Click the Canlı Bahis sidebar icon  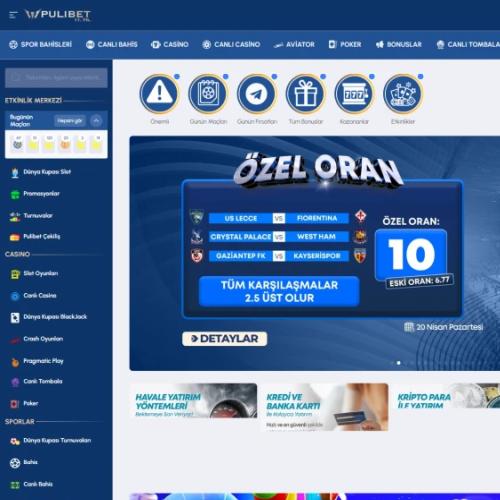click(15, 485)
